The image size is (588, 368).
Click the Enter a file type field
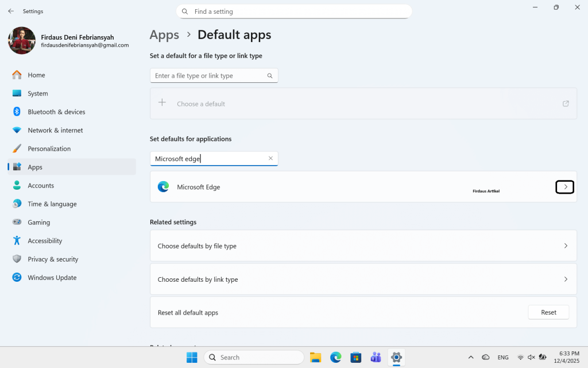coord(214,75)
